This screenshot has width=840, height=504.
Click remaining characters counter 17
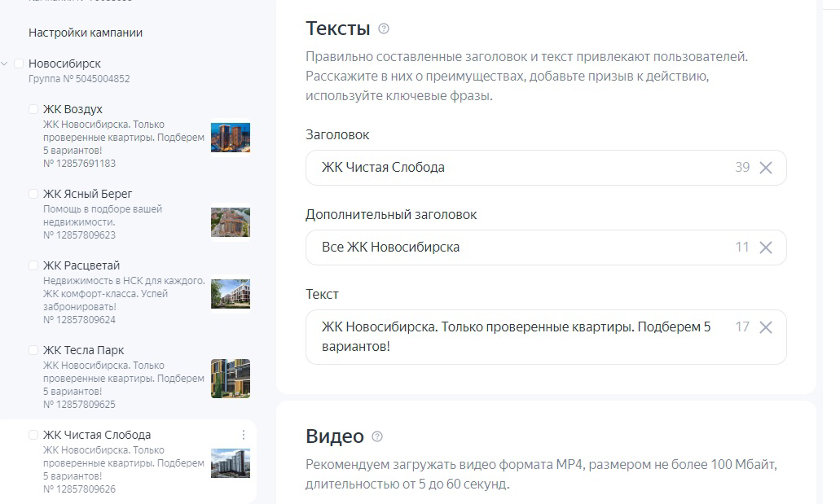(x=742, y=327)
